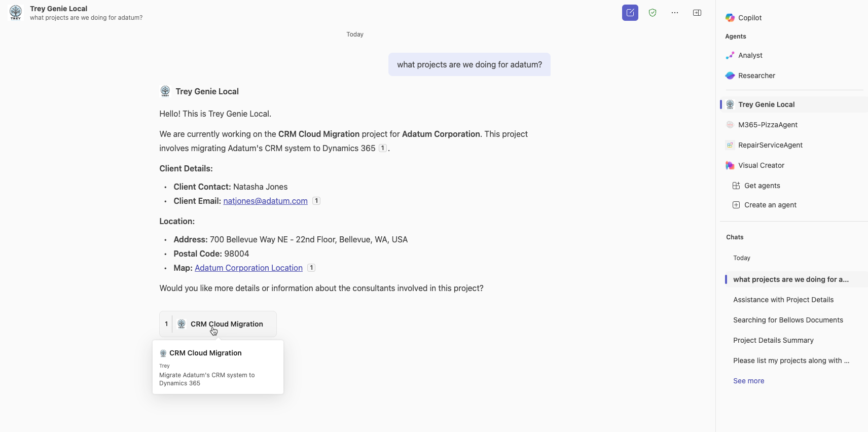Image resolution: width=868 pixels, height=432 pixels.
Task: Click citation 1 after map link
Action: (311, 268)
